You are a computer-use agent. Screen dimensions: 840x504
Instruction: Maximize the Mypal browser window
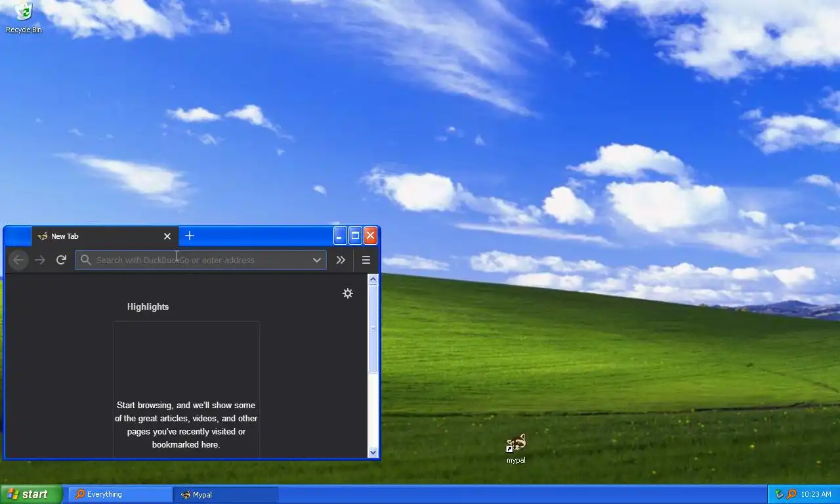355,236
